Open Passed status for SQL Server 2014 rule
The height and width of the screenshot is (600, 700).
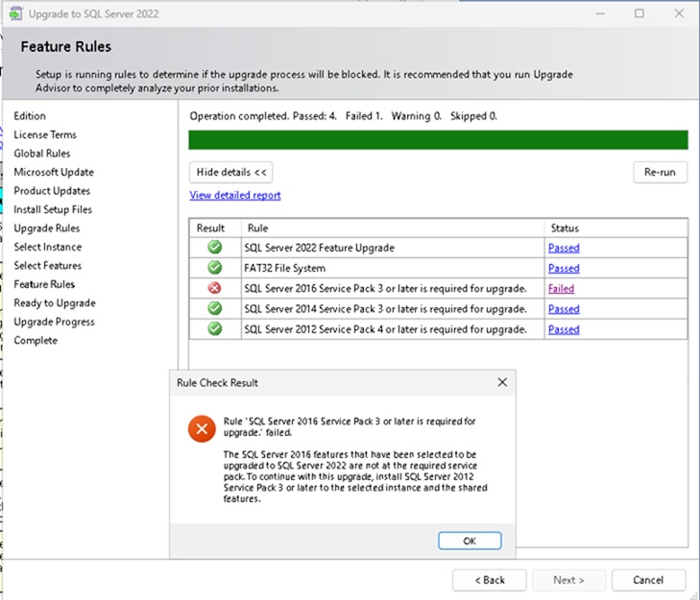coord(564,309)
